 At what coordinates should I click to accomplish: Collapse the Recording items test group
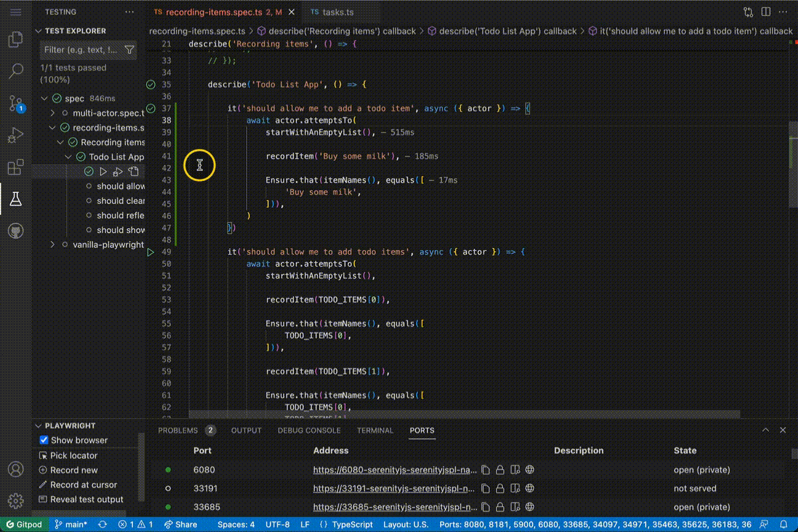61,142
